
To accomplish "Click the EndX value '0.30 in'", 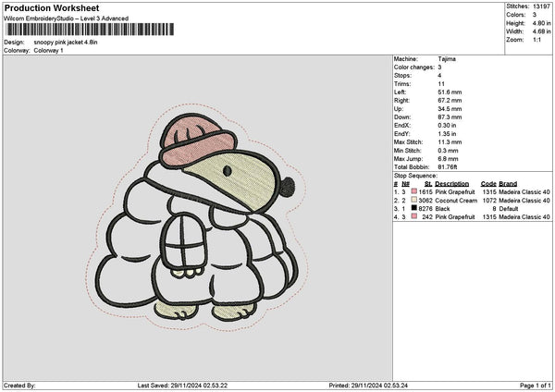I will pyautogui.click(x=447, y=126).
